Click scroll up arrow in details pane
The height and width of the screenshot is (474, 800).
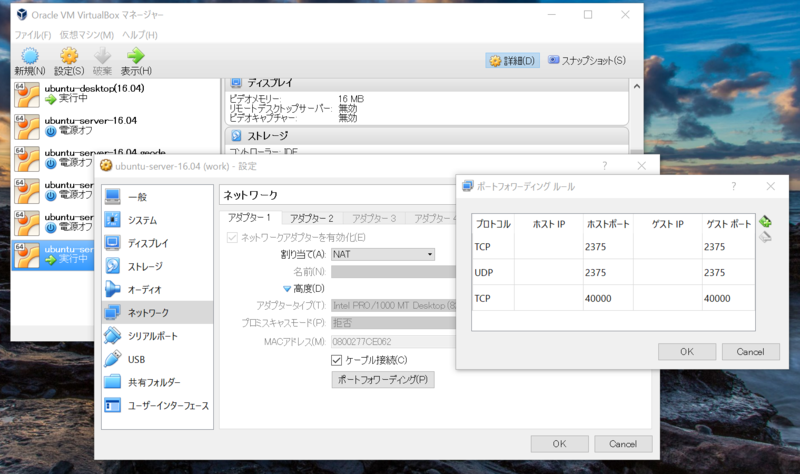(x=636, y=87)
